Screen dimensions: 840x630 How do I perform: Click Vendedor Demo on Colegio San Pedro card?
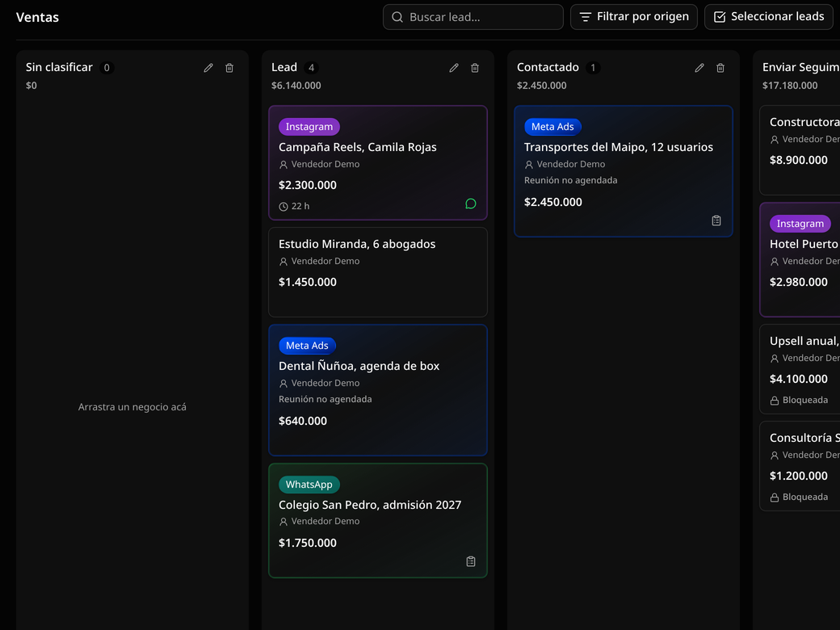click(325, 521)
